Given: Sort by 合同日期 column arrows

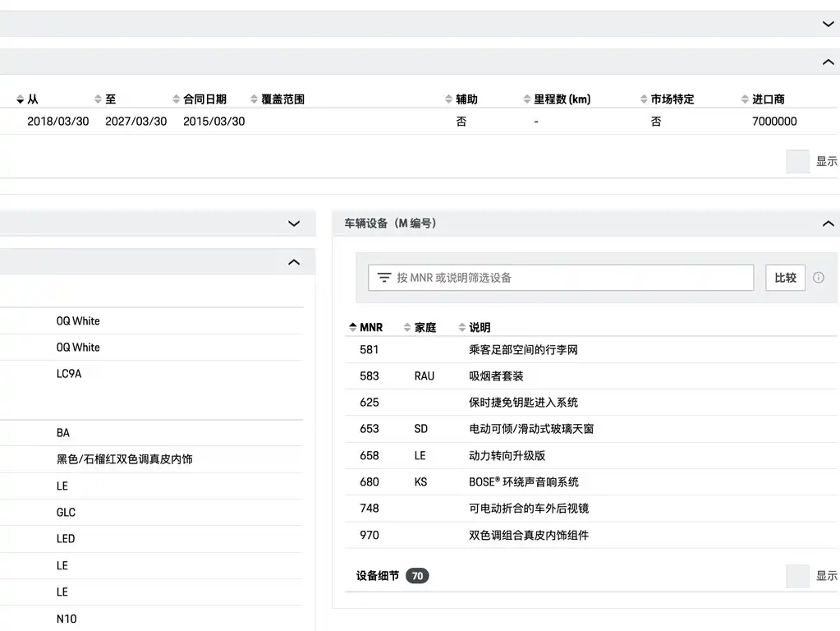Looking at the screenshot, I should pos(177,99).
